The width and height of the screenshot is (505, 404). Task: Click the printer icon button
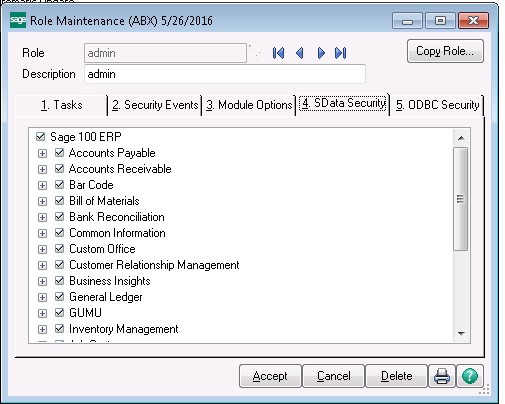point(442,376)
